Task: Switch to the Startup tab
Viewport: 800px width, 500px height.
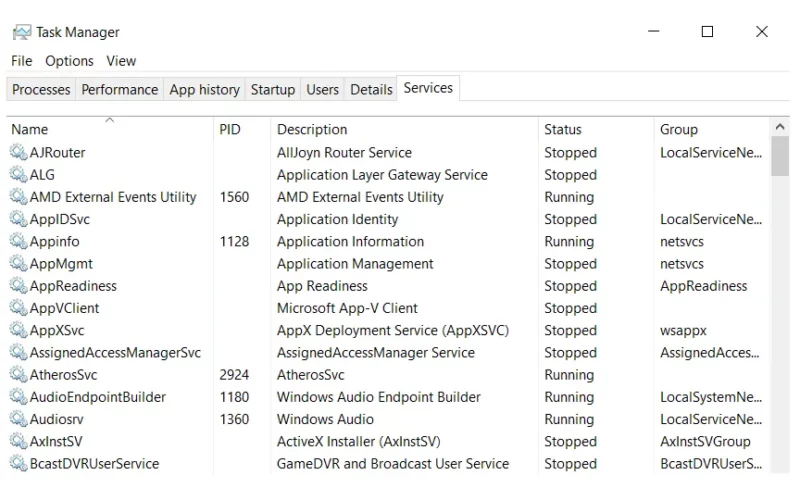Action: tap(272, 89)
